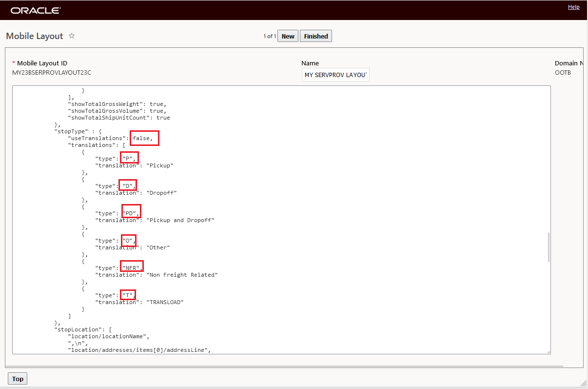Click the ",\n" separator line in stopLocation
The image size is (588, 389).
[78, 343]
